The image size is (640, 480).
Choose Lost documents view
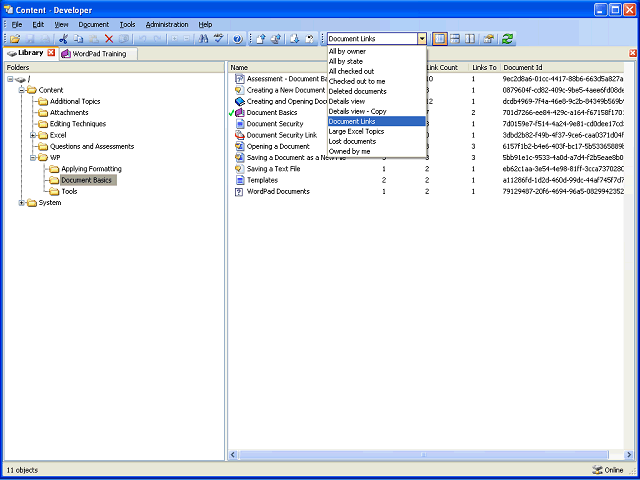tap(376, 141)
